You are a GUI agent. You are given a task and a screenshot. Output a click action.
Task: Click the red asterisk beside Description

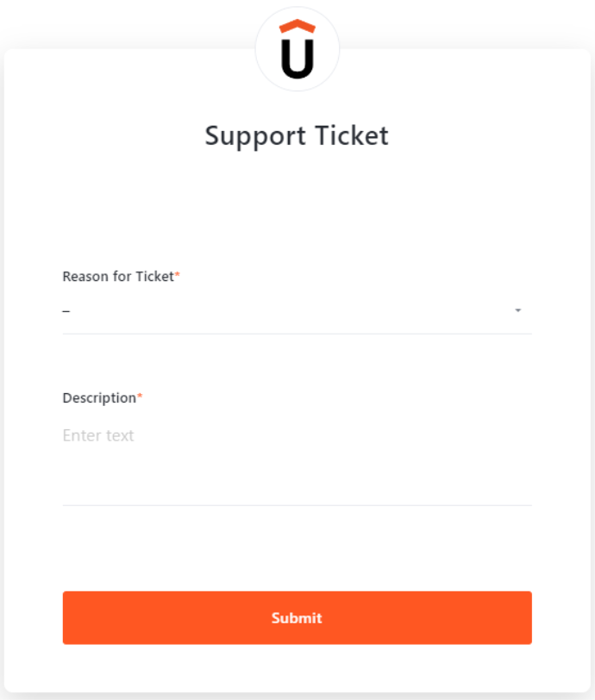click(x=140, y=397)
